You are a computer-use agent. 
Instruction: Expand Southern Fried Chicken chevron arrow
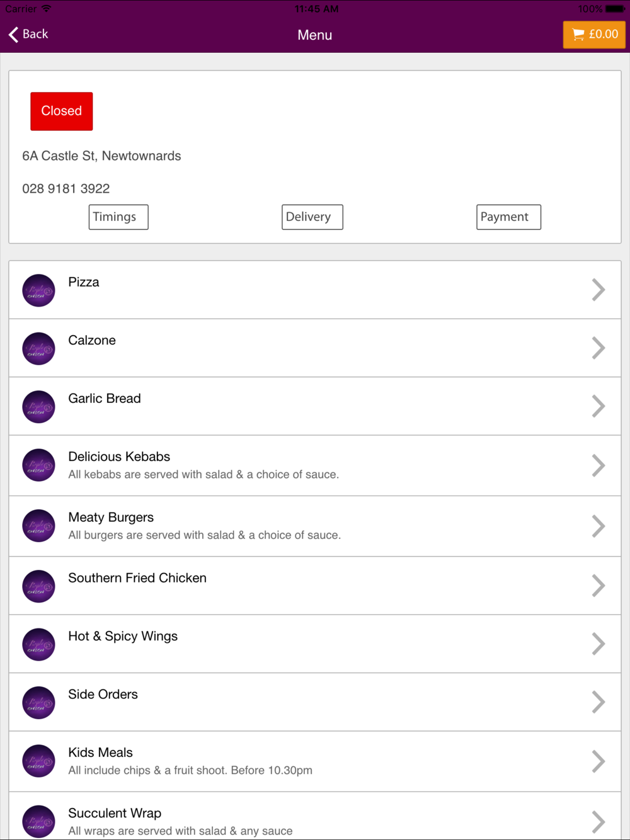[598, 586]
